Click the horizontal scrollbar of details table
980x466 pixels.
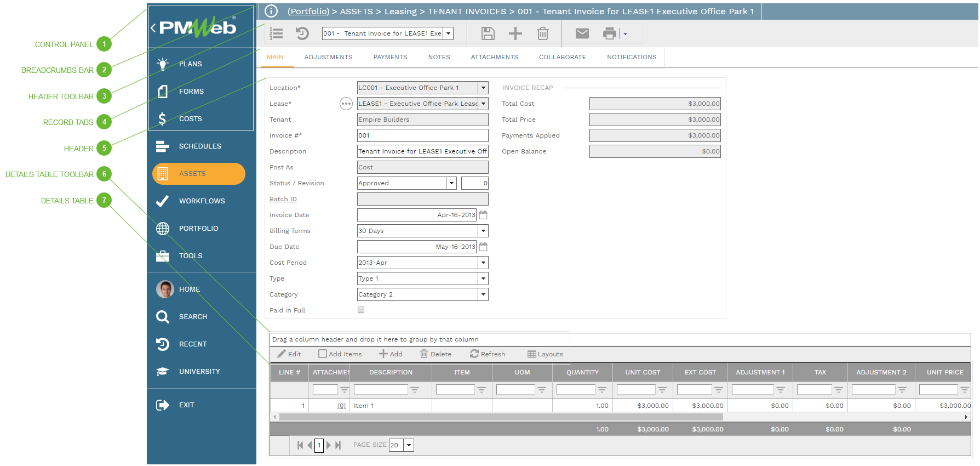(x=501, y=417)
